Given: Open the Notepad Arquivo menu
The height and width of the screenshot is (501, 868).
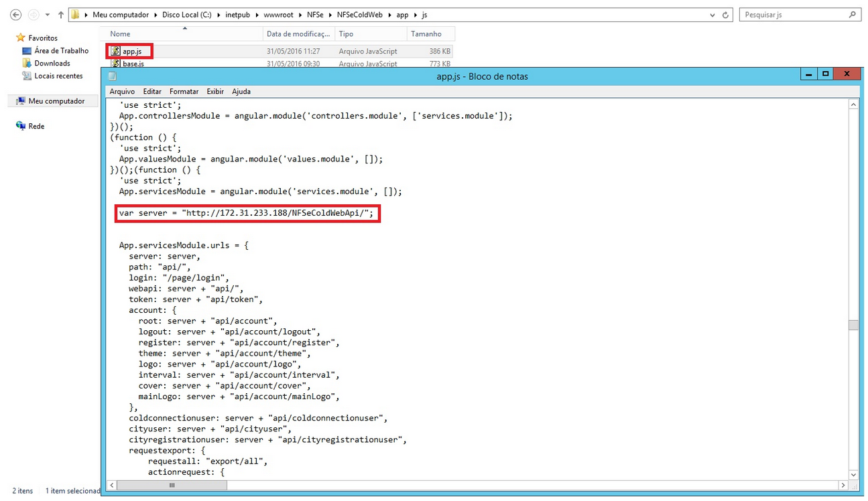Looking at the screenshot, I should point(122,92).
